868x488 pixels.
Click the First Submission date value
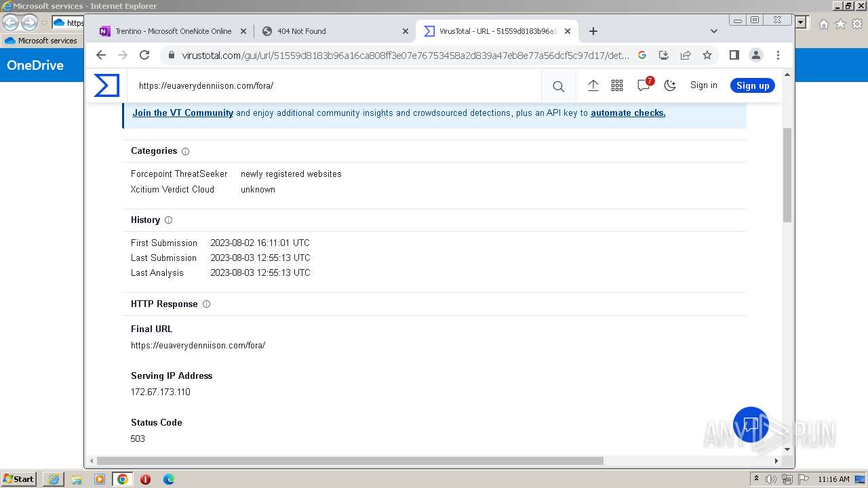click(260, 243)
